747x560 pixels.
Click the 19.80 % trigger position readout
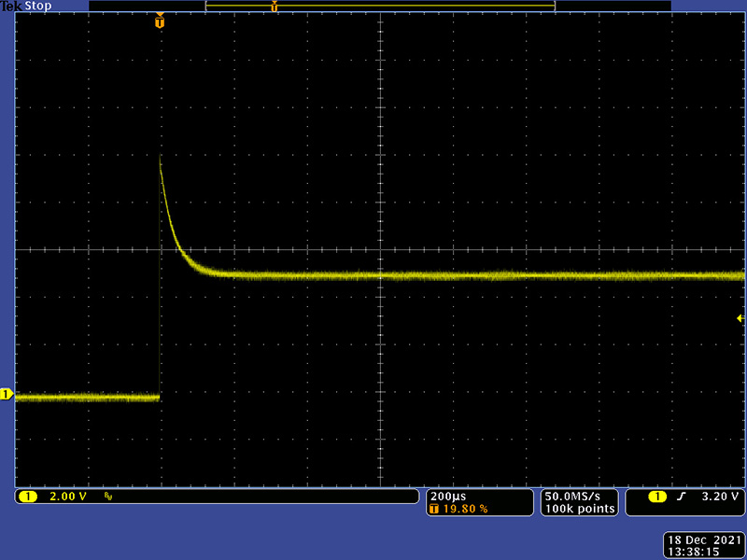[x=462, y=509]
